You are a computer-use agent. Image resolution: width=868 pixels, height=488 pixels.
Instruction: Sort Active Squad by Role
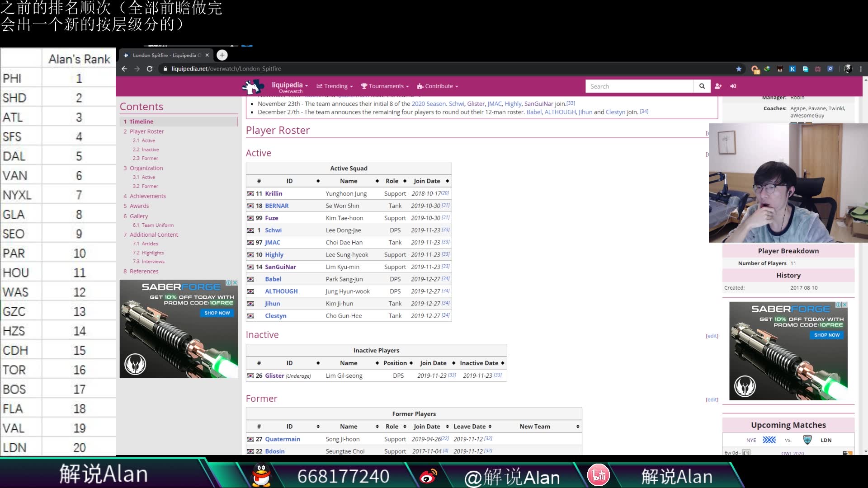(405, 181)
